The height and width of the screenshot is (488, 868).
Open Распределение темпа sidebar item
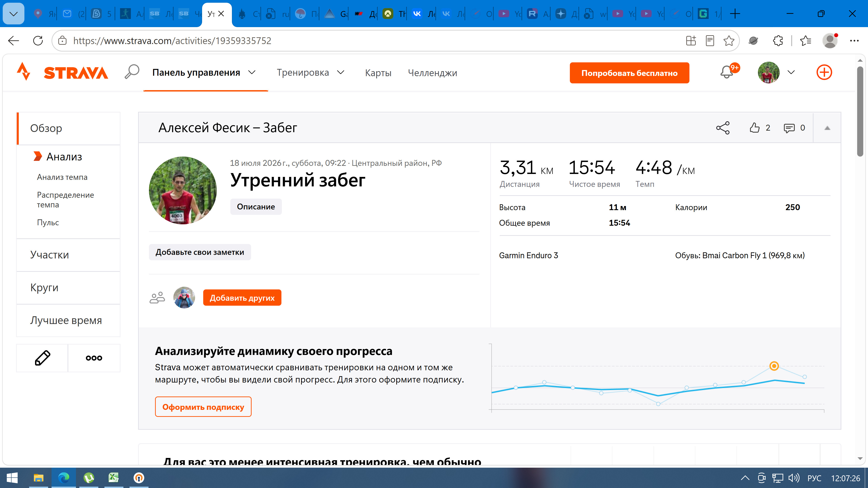point(65,200)
